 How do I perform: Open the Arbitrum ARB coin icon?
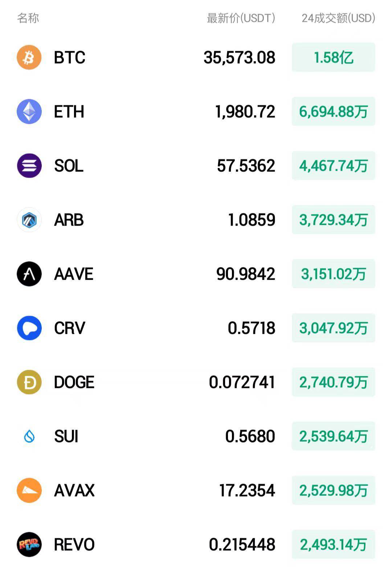[29, 220]
